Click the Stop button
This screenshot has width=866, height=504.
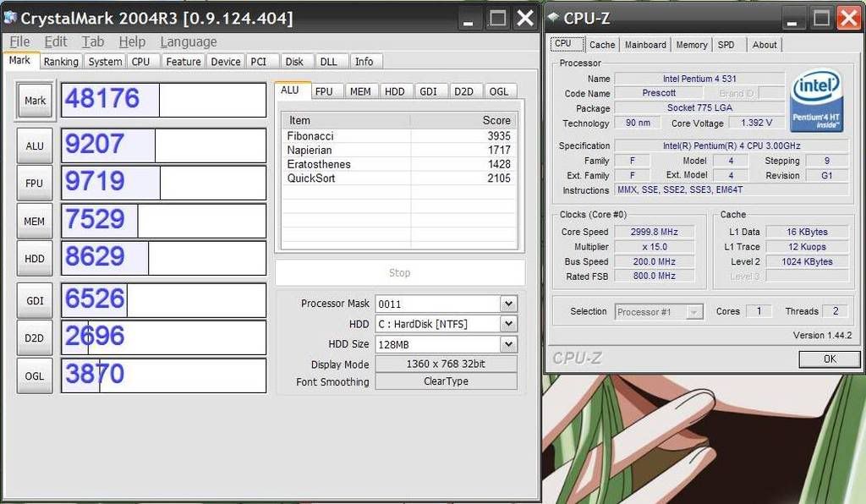point(400,272)
